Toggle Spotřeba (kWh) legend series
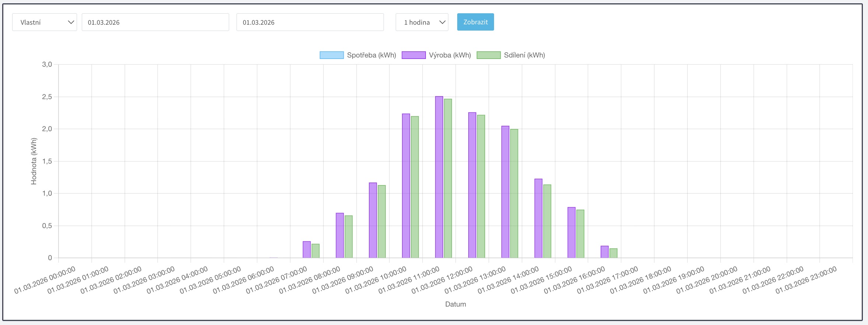Screen dimensions: 868x325 (371, 55)
